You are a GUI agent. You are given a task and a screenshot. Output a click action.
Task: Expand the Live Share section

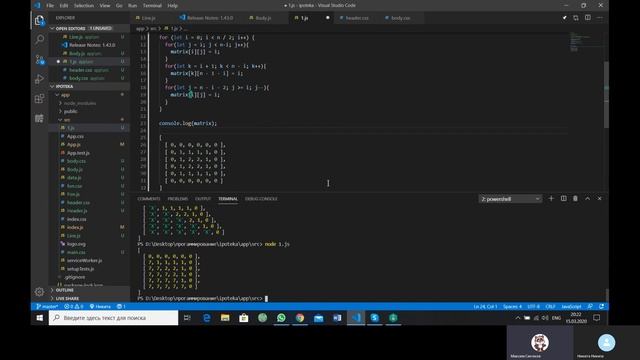[89, 298]
